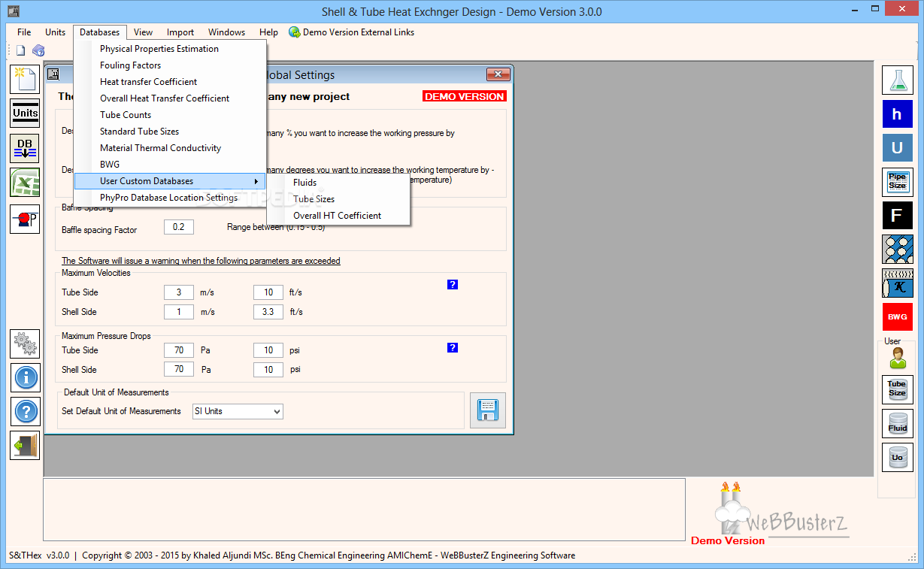
Task: Click Tube Side pressure drop psi field
Action: coord(268,350)
